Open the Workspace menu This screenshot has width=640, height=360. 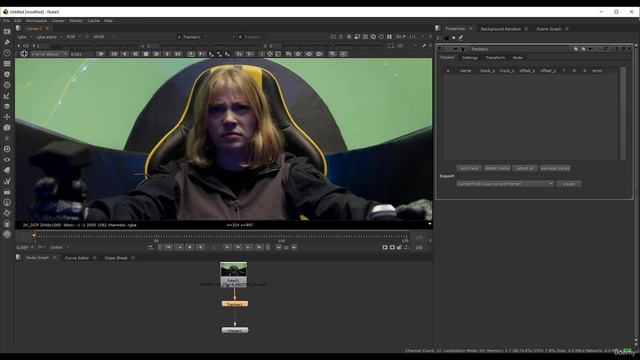pos(36,20)
